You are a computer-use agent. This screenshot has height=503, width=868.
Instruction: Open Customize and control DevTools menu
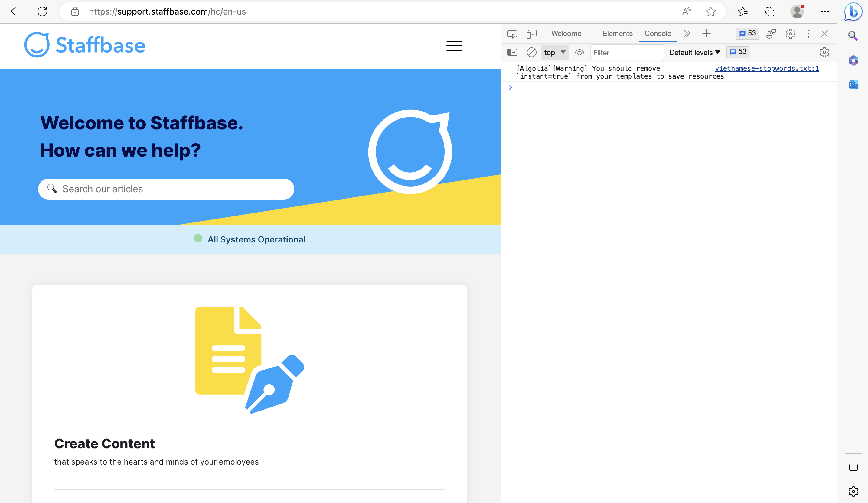(808, 34)
